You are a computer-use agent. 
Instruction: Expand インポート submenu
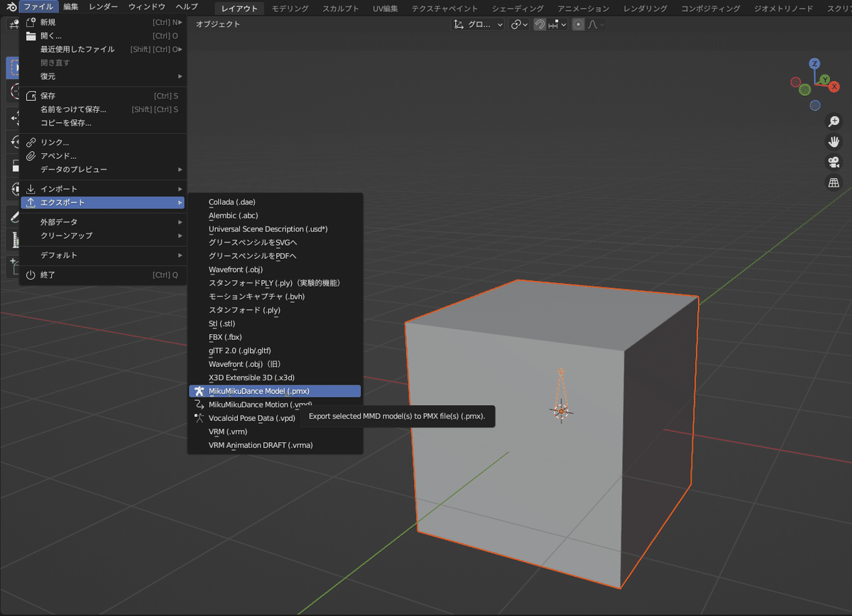click(x=103, y=189)
